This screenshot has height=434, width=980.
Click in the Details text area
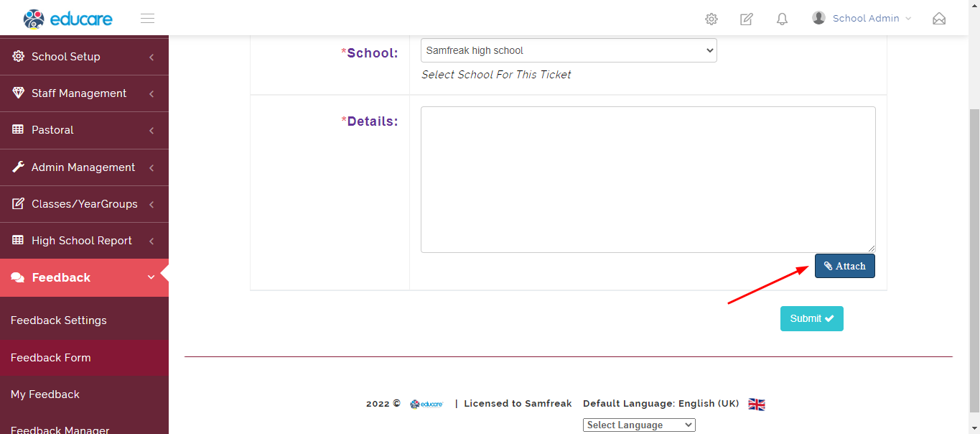click(648, 180)
